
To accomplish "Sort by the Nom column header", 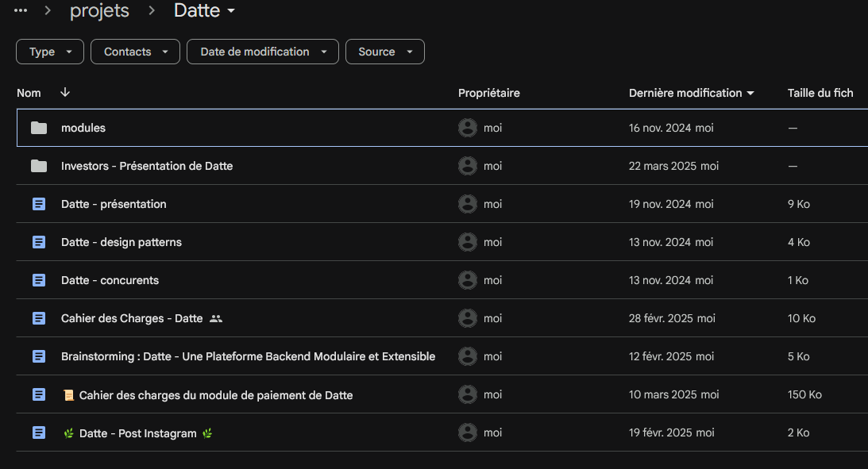I will pyautogui.click(x=29, y=93).
